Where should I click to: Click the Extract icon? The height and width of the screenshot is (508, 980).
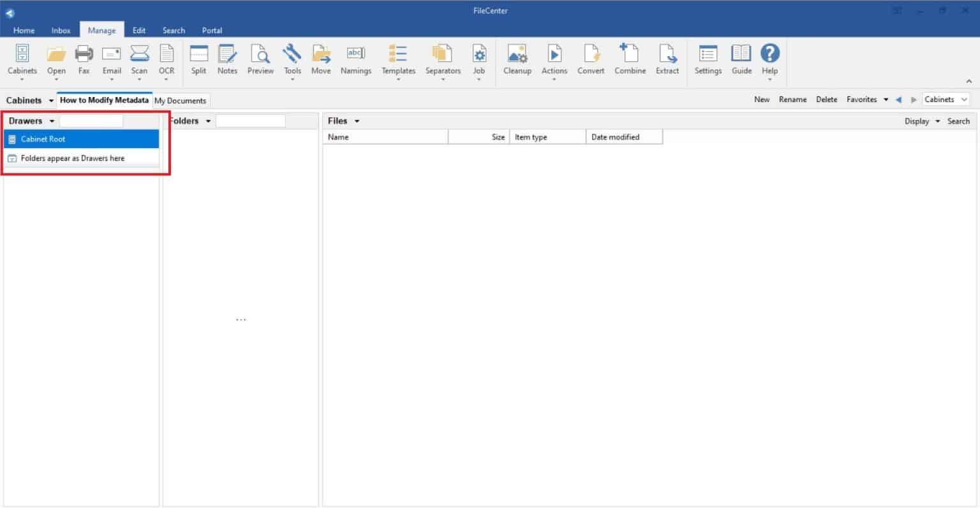coord(667,61)
